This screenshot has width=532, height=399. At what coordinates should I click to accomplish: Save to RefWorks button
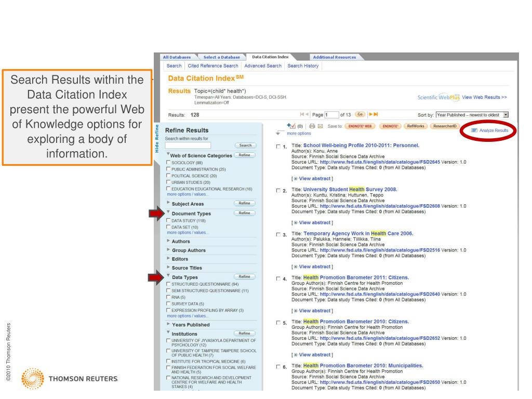tap(416, 126)
